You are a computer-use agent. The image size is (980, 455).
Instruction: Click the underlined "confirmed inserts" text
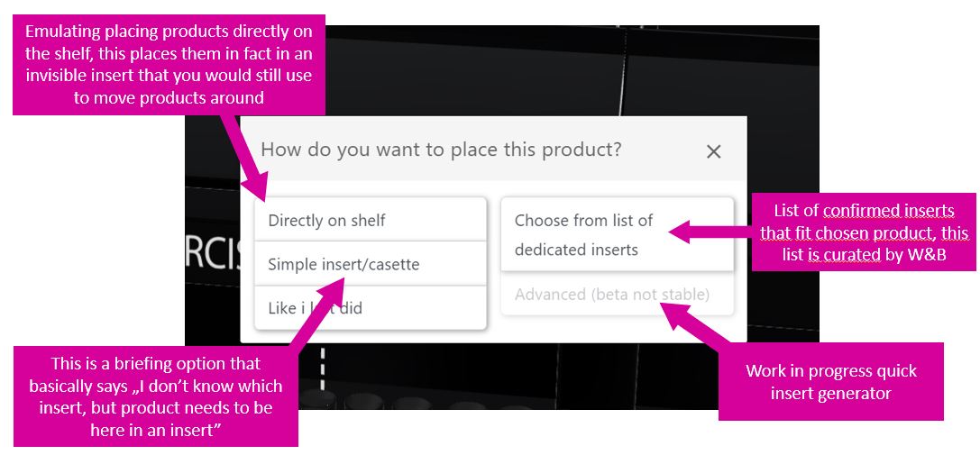click(888, 211)
